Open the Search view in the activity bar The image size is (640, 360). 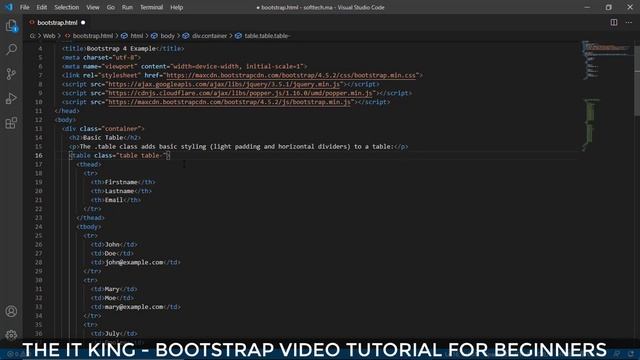click(11, 49)
